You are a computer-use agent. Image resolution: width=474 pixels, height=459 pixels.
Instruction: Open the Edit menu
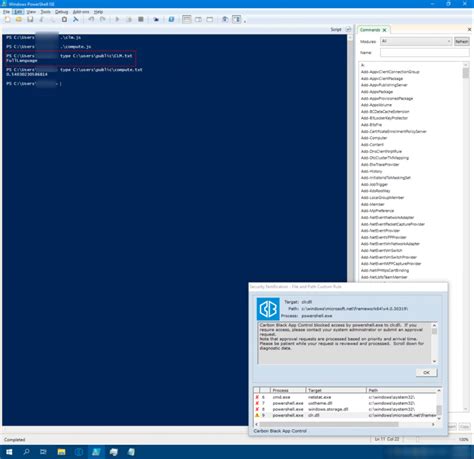pos(18,12)
